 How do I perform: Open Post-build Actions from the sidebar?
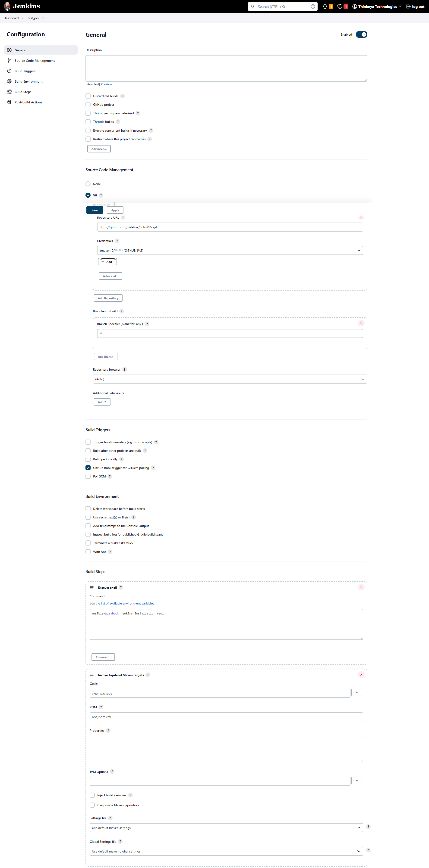click(28, 102)
